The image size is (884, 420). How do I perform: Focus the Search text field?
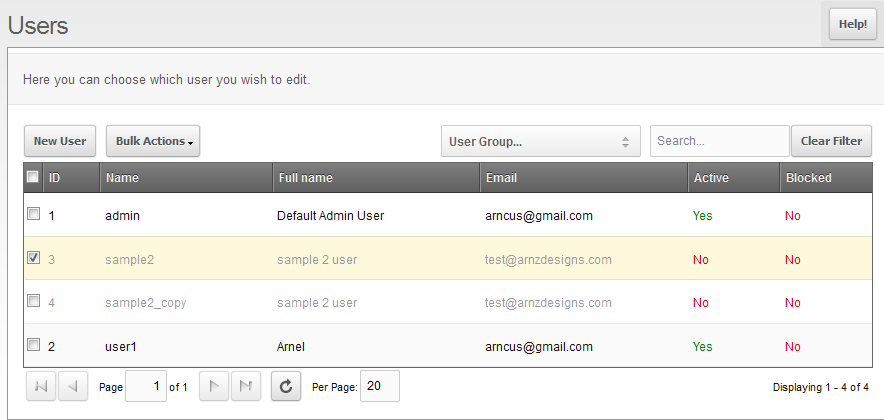[719, 141]
